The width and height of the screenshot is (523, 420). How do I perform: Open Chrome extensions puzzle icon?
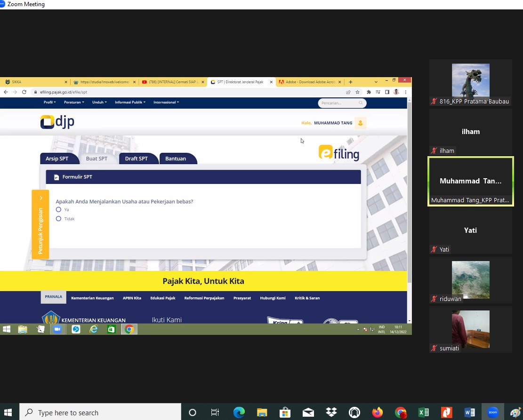click(369, 92)
